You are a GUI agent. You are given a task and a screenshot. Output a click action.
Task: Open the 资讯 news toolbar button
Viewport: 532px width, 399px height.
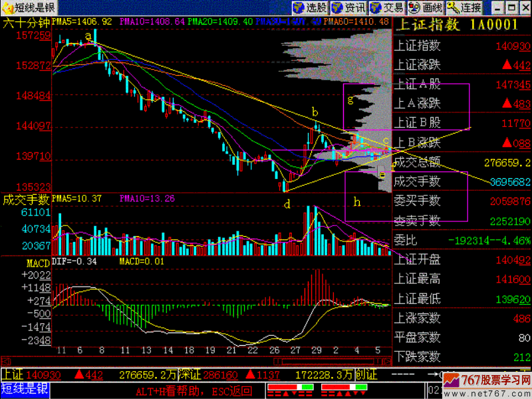click(x=348, y=8)
